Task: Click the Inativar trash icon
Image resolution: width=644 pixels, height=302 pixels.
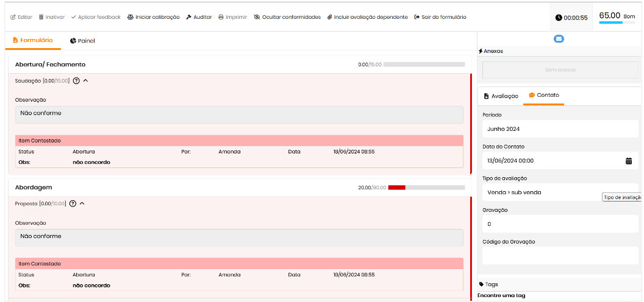Action: [41, 17]
